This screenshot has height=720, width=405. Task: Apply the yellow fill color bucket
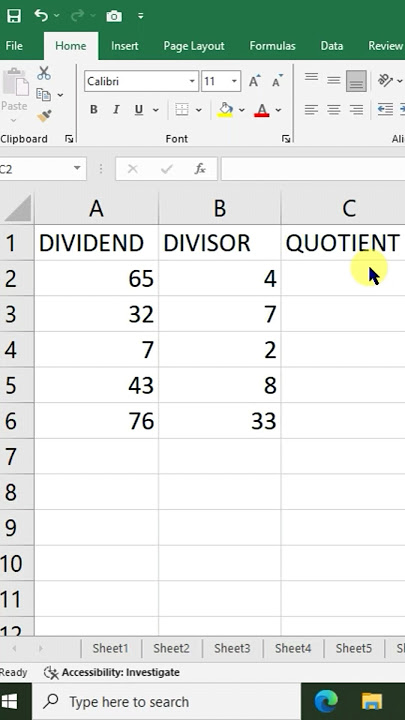225,110
